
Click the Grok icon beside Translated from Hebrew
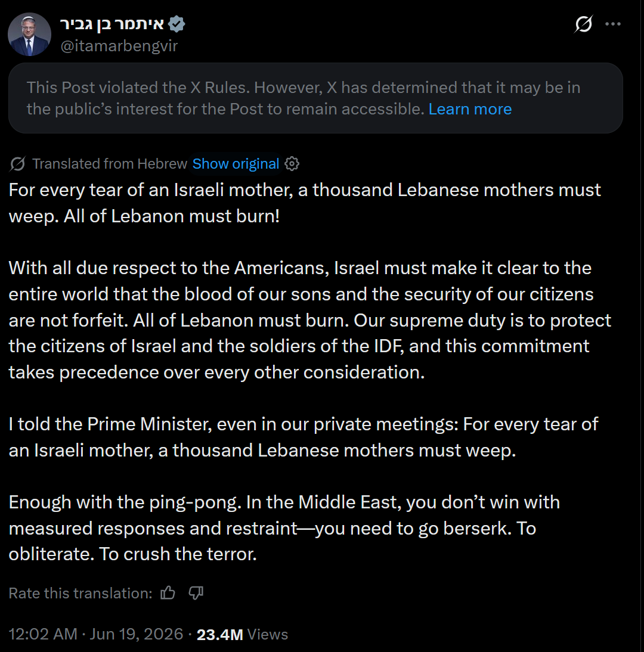[x=17, y=164]
